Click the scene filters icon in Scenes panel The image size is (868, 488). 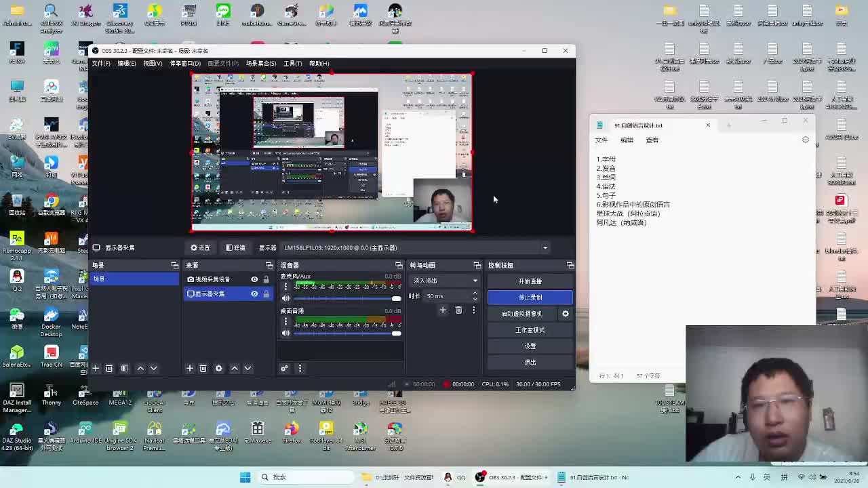point(124,368)
